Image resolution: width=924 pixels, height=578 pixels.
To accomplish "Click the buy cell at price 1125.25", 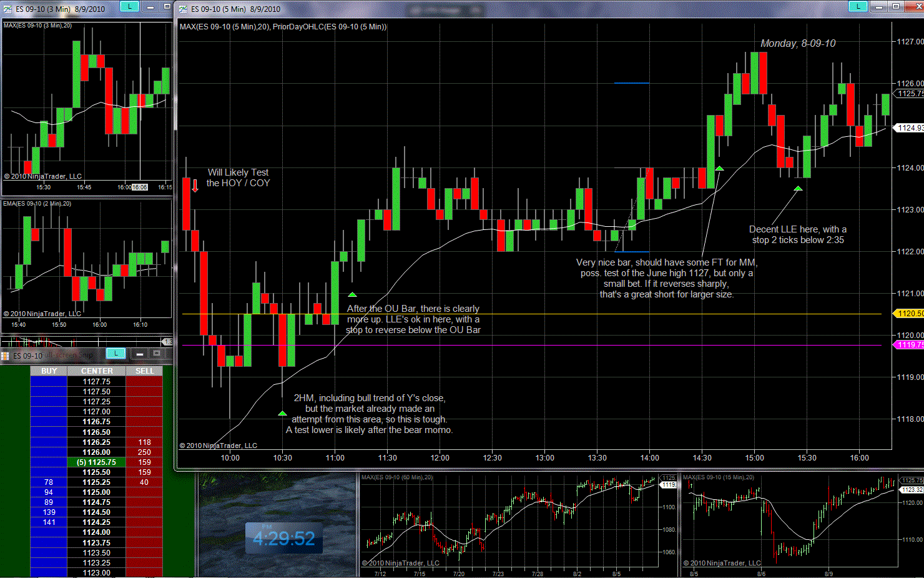I will click(x=49, y=482).
